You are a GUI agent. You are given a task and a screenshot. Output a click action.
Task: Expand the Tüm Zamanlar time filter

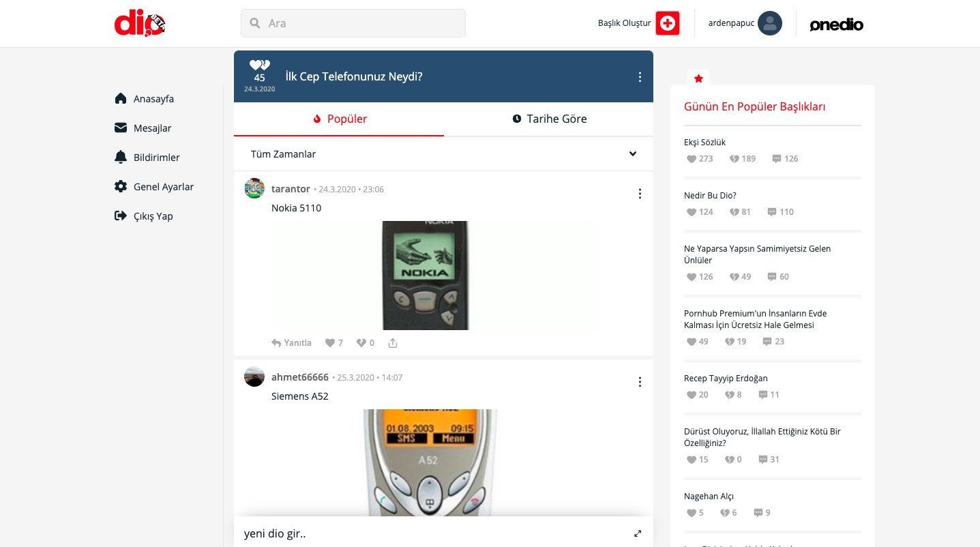(632, 154)
